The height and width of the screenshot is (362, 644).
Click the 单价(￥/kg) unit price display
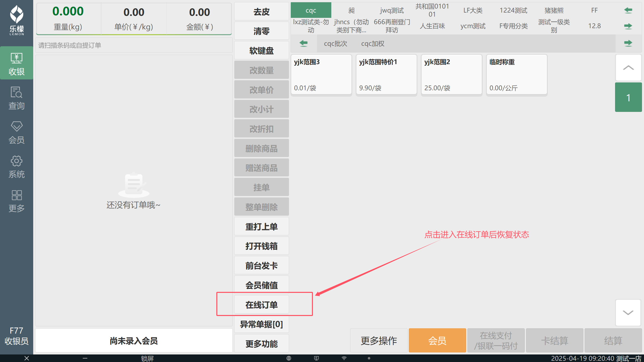point(134,19)
